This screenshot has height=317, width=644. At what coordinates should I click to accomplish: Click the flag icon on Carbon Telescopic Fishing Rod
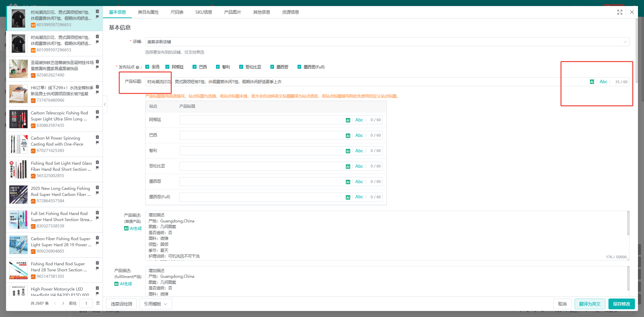pos(97,118)
